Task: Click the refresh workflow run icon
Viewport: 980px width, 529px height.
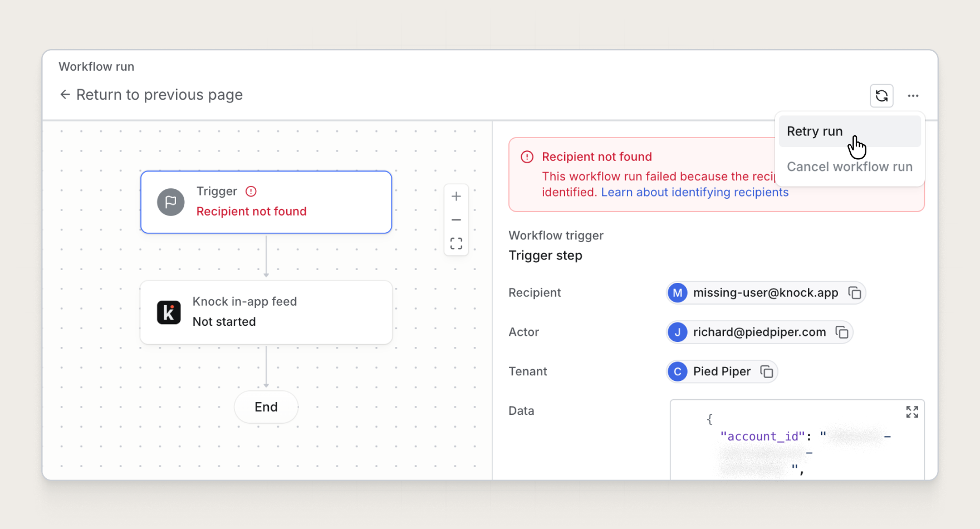Action: (881, 96)
